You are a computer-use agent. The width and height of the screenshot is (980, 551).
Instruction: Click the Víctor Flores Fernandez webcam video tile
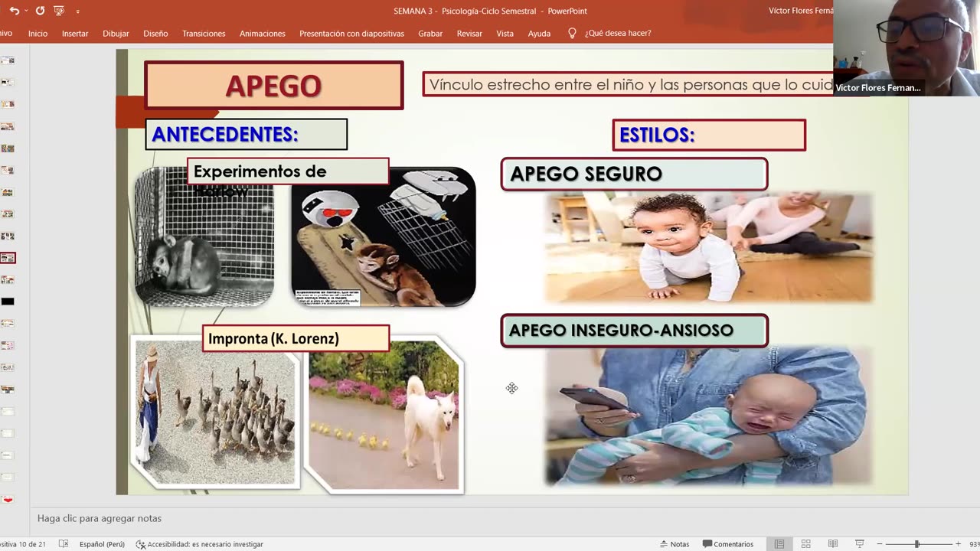(906, 47)
